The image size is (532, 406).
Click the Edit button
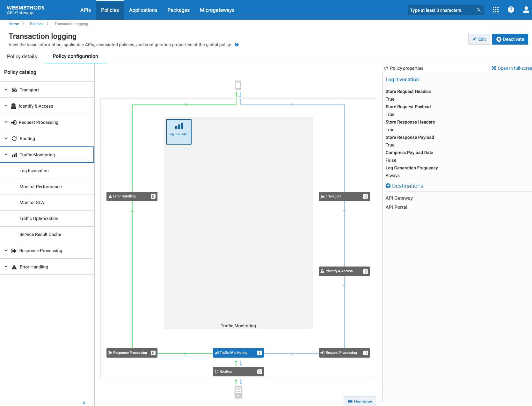coord(479,39)
